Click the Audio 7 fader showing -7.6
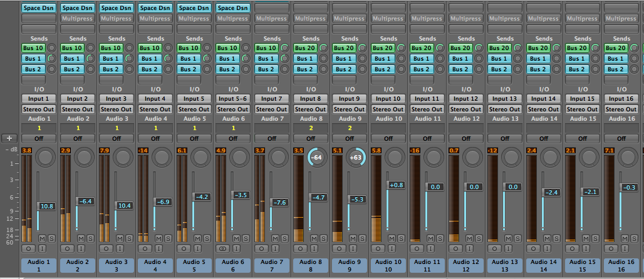644x279 pixels. click(x=279, y=202)
